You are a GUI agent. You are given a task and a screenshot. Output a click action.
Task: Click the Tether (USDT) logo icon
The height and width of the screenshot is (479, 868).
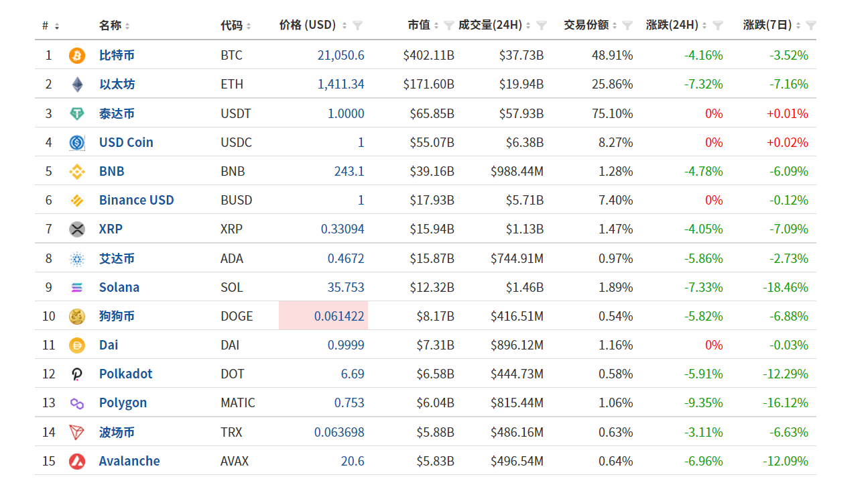click(76, 113)
